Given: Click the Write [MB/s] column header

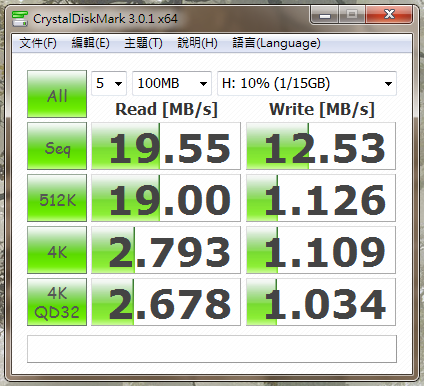Looking at the screenshot, I should 322,109.
